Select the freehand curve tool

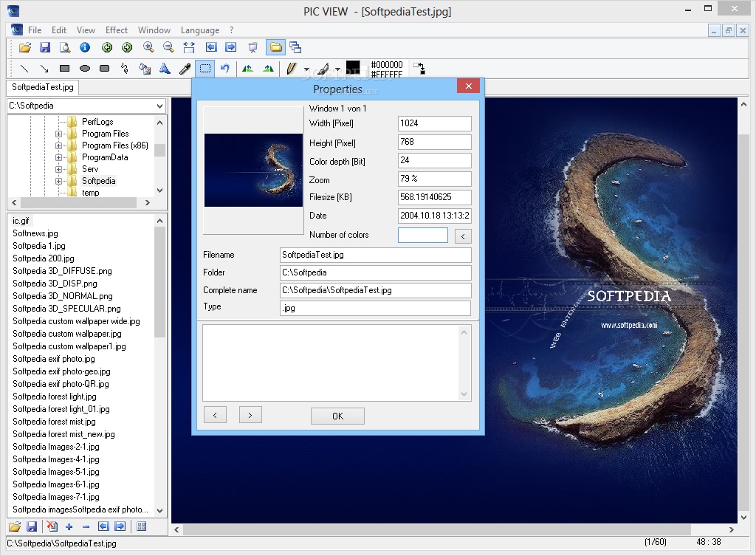124,69
